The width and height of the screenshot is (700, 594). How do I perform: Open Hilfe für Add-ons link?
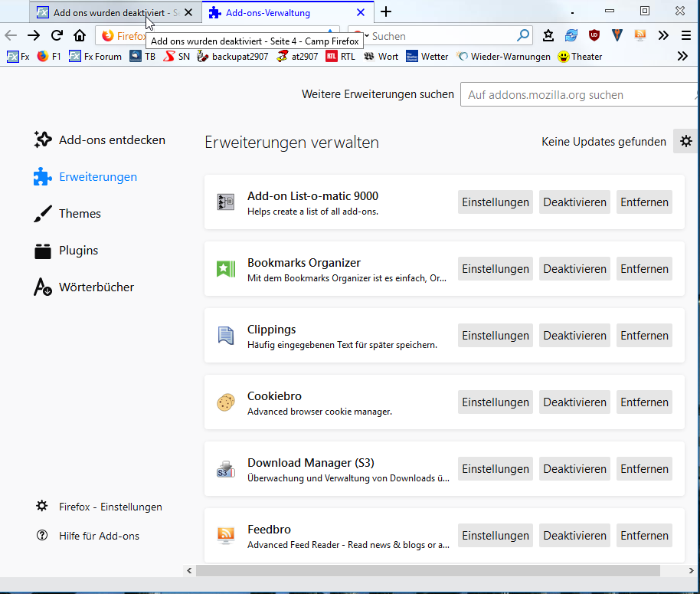click(88, 536)
